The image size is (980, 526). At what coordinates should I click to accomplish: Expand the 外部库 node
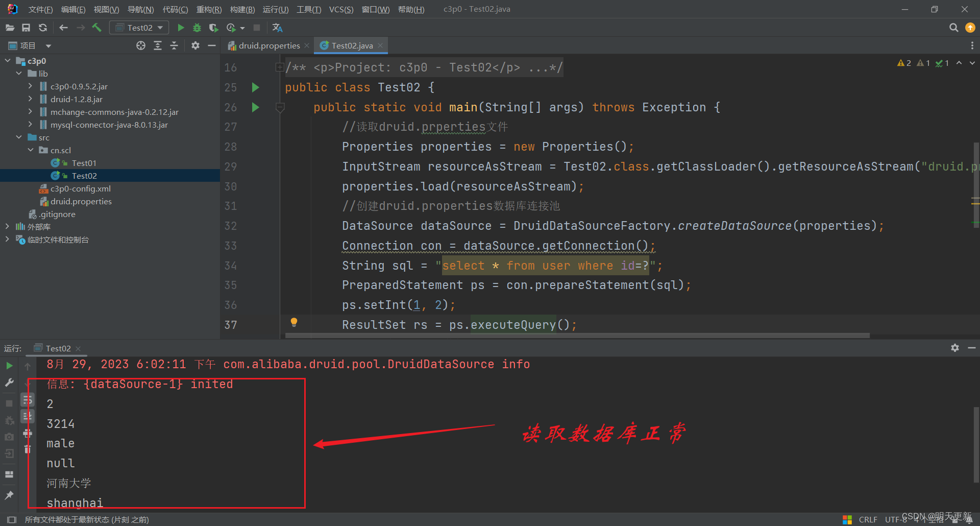point(7,226)
